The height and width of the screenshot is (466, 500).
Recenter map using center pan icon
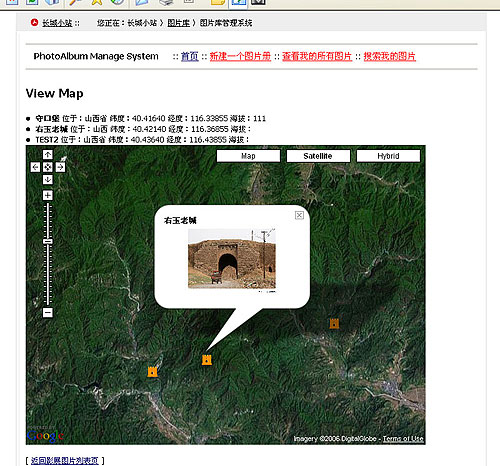[x=48, y=167]
